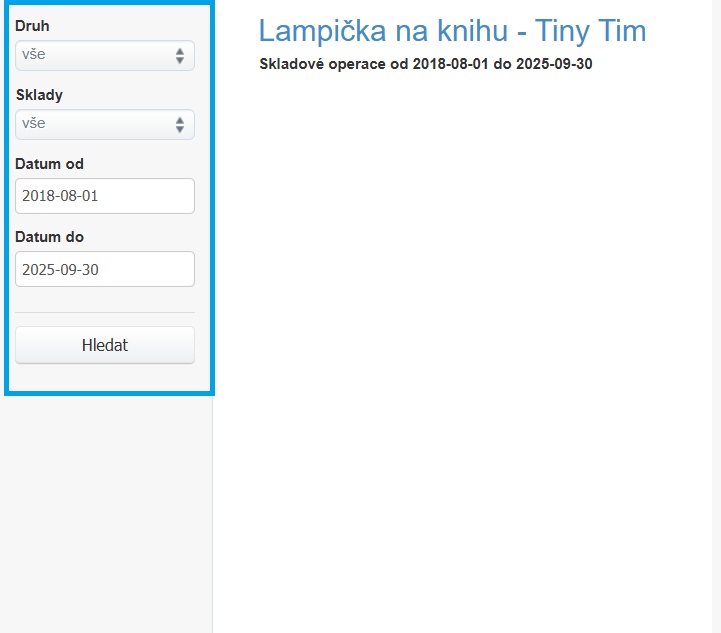Click the Datum od input field
This screenshot has width=721, height=633.
105,196
